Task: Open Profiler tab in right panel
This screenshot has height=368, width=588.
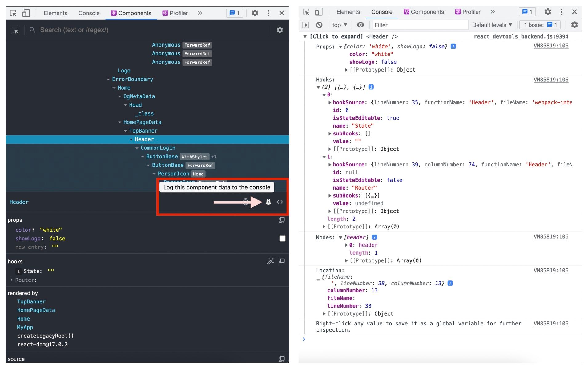Action: [468, 12]
